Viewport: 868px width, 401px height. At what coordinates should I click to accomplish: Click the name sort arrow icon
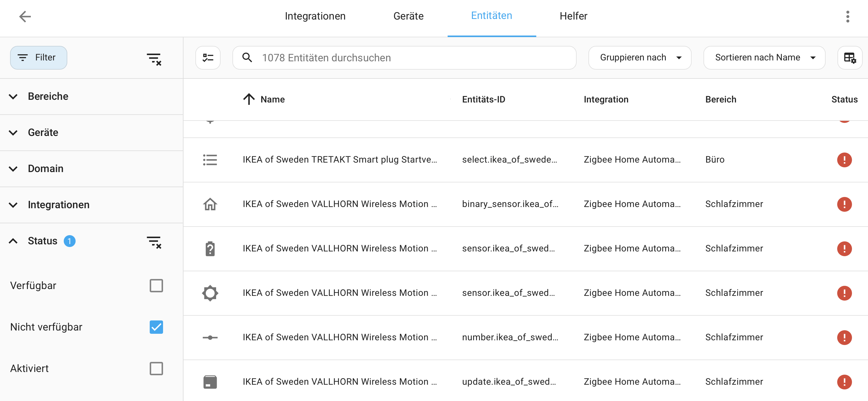[x=249, y=99]
